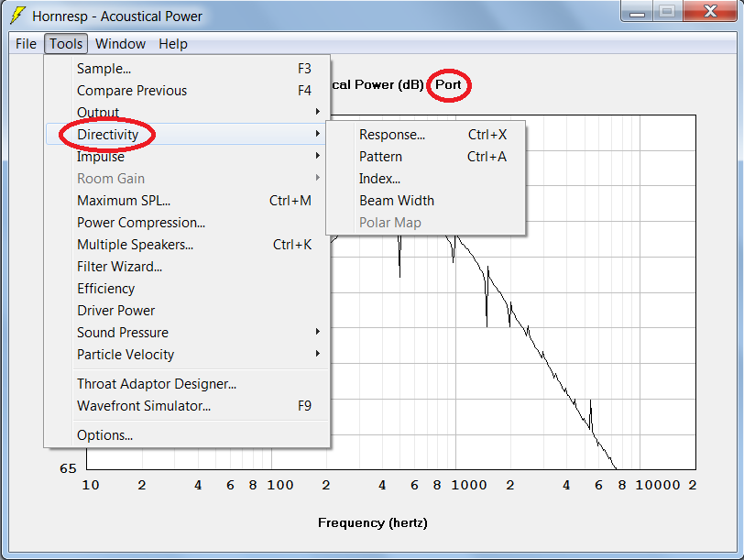Image resolution: width=744 pixels, height=560 pixels.
Task: Select Compare Previous menu entry
Action: coord(188,90)
